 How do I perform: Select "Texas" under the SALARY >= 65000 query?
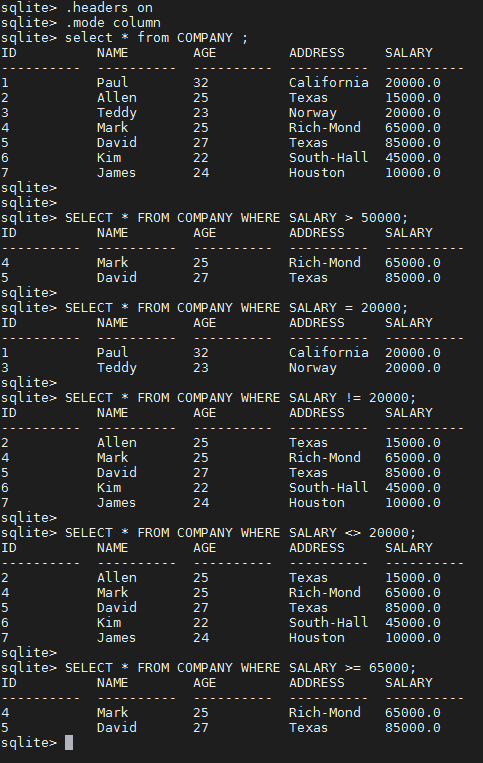pyautogui.click(x=308, y=728)
